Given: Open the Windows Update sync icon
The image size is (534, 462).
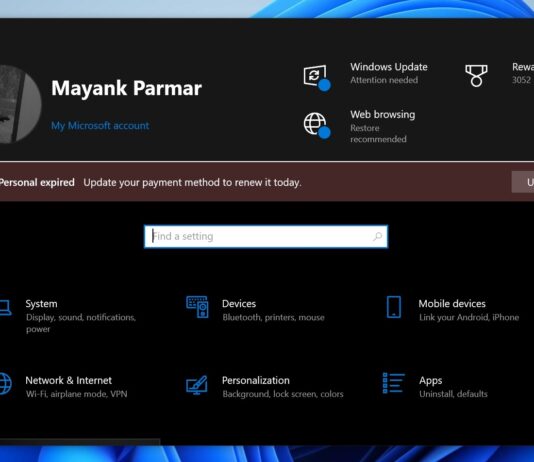Looking at the screenshot, I should (x=317, y=78).
